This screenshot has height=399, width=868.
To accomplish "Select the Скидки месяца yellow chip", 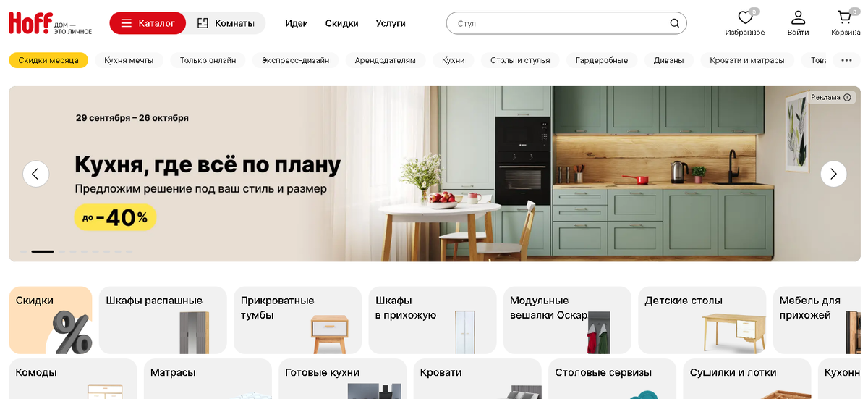I will pyautogui.click(x=48, y=60).
